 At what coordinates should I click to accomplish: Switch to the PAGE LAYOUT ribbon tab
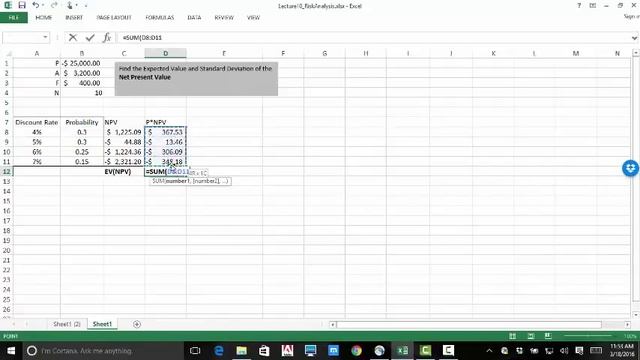tap(114, 18)
